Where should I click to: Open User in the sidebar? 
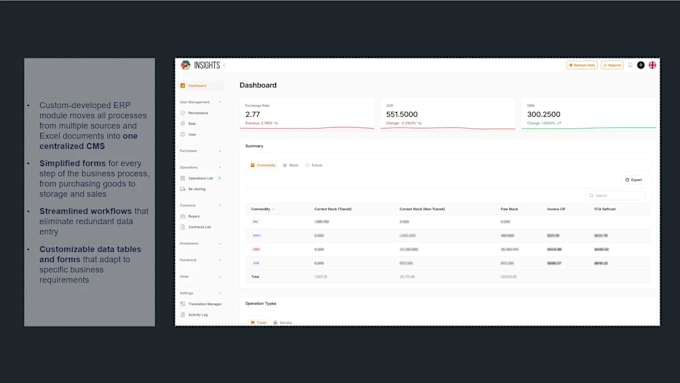189,134
